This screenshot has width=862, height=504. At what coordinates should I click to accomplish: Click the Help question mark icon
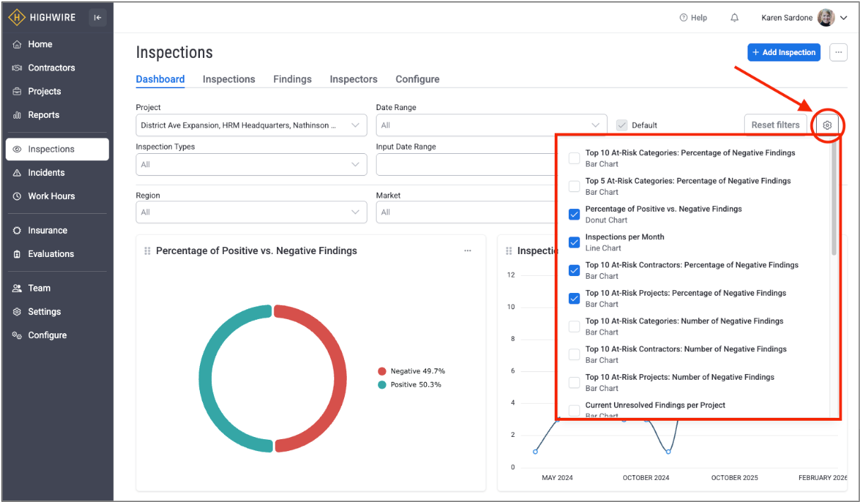tap(683, 18)
